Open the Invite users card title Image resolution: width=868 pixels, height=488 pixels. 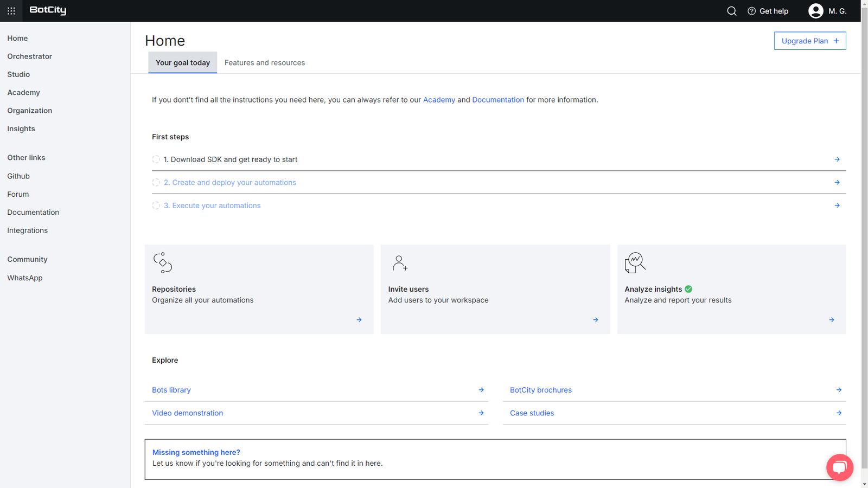click(408, 289)
